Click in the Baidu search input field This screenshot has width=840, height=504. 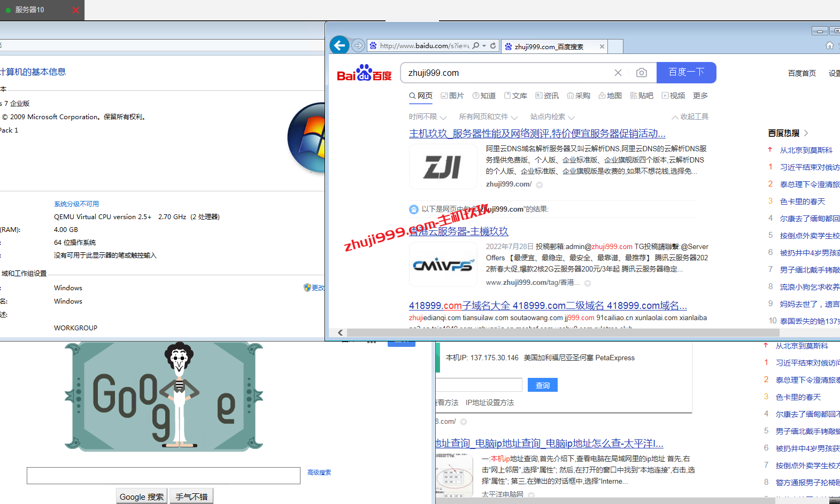point(508,73)
